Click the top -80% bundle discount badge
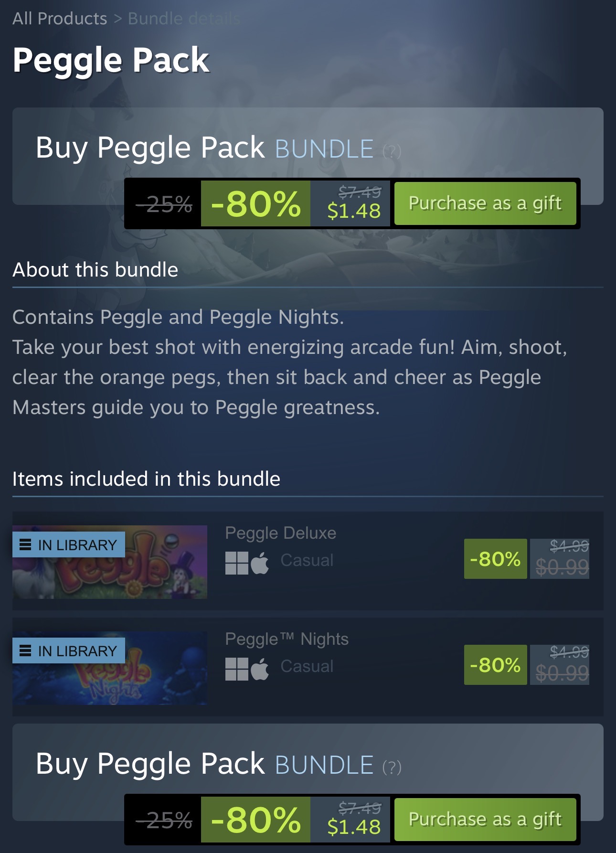This screenshot has width=616, height=853. (255, 203)
